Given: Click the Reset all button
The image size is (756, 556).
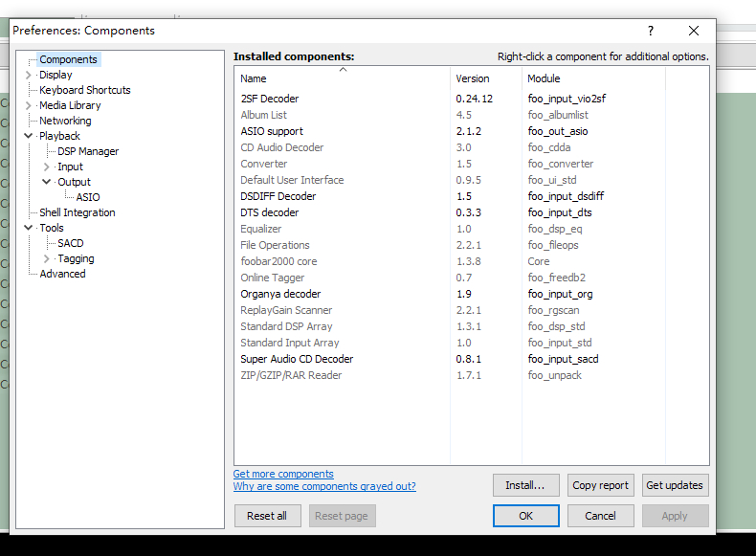Looking at the screenshot, I should tap(267, 516).
